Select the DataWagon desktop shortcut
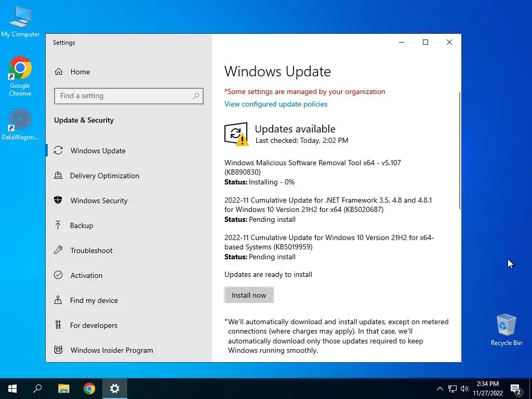 tap(20, 124)
